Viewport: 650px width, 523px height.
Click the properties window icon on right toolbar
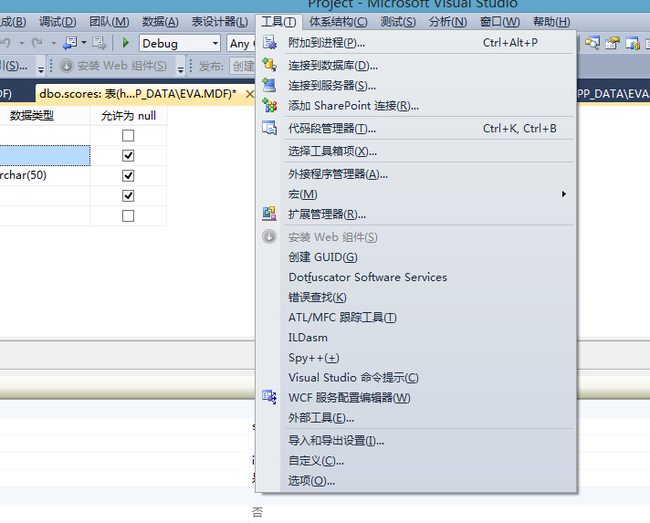point(612,43)
